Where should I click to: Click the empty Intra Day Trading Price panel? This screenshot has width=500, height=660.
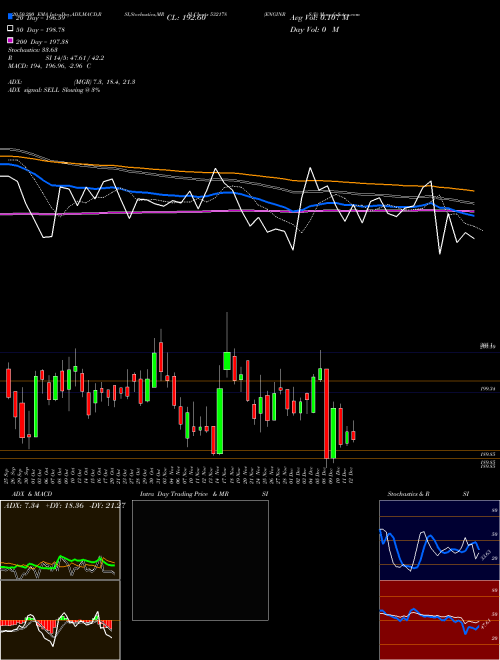200,560
